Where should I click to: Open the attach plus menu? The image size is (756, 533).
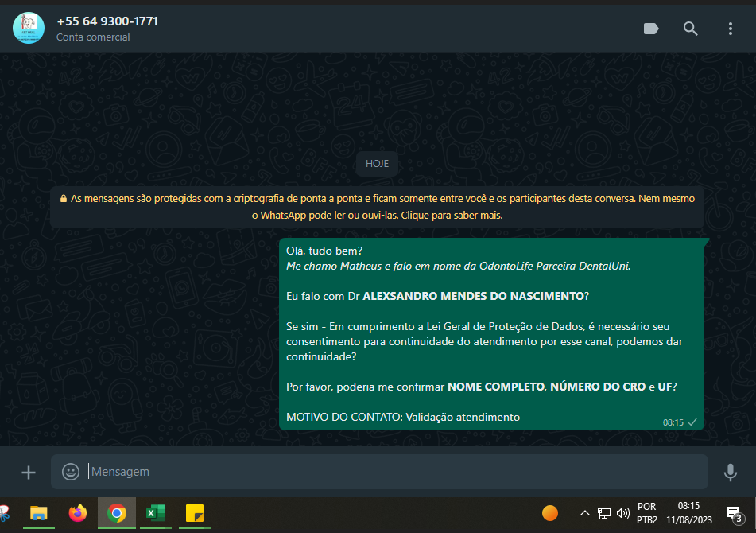pyautogui.click(x=29, y=473)
